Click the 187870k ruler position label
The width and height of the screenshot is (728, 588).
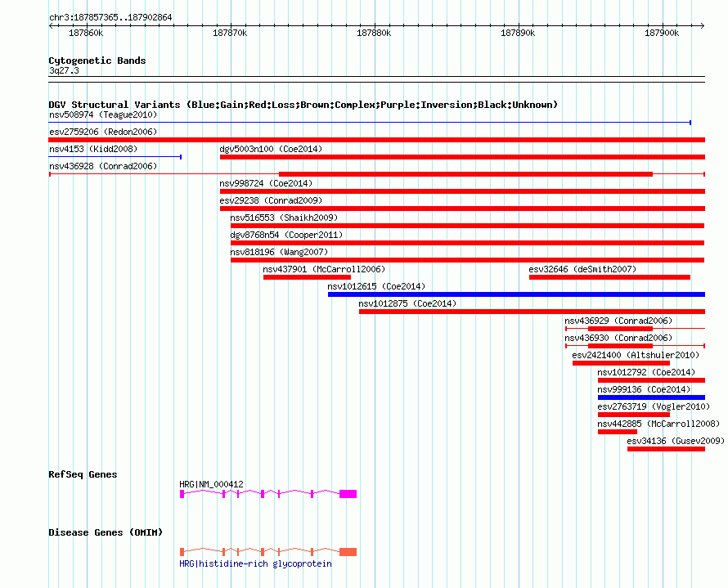[x=230, y=33]
